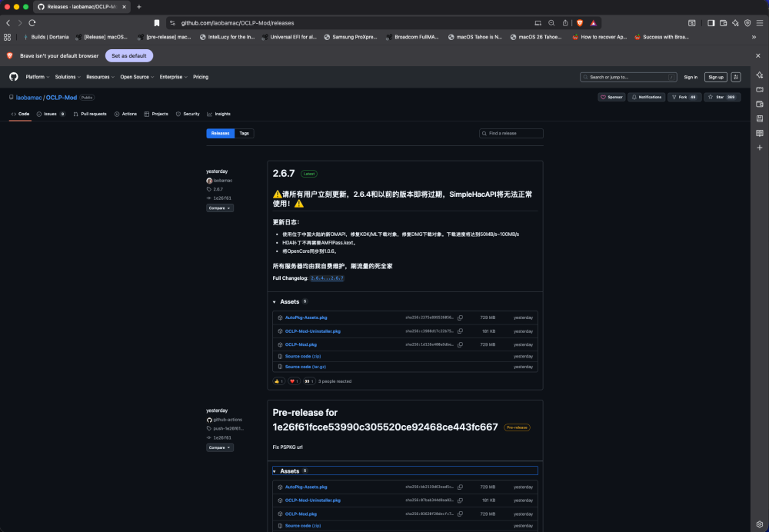Copy sha256 of AutoPkg-Assets.pkg in 2.6.7
The image size is (769, 532).
(x=460, y=318)
